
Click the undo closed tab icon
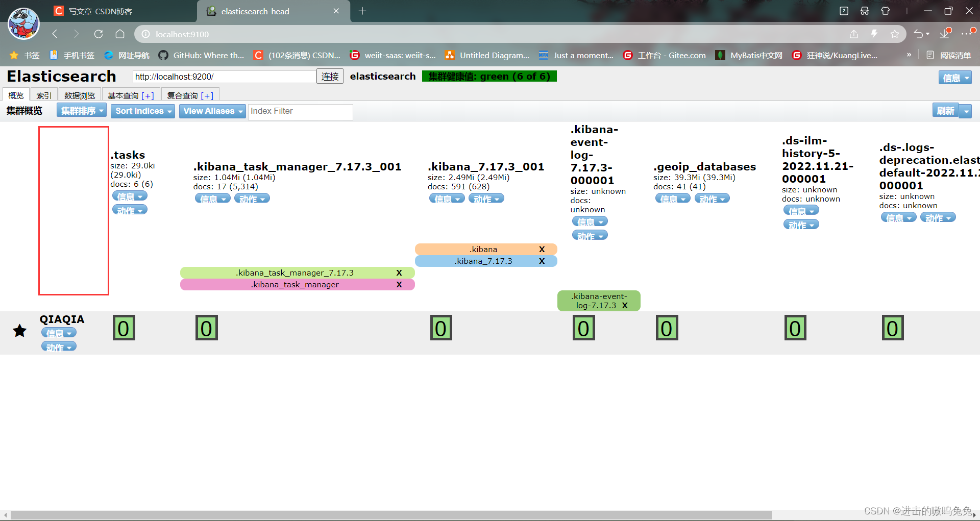pyautogui.click(x=919, y=34)
